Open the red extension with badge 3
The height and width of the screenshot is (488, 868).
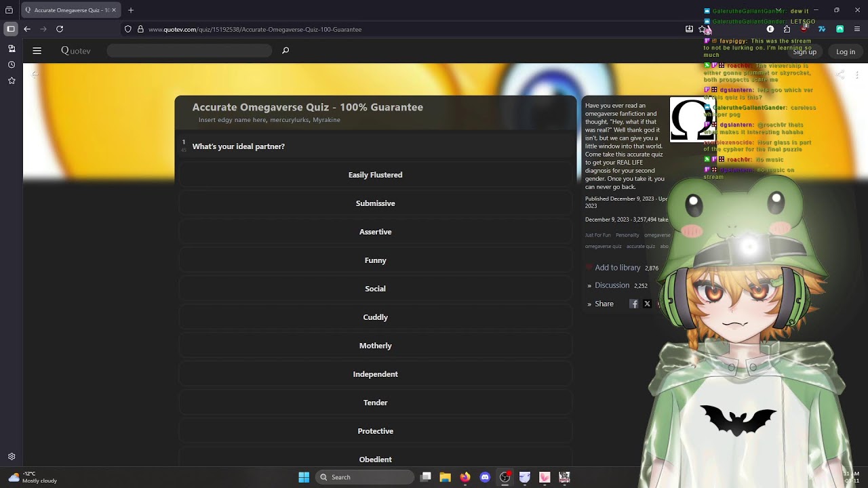(x=804, y=29)
